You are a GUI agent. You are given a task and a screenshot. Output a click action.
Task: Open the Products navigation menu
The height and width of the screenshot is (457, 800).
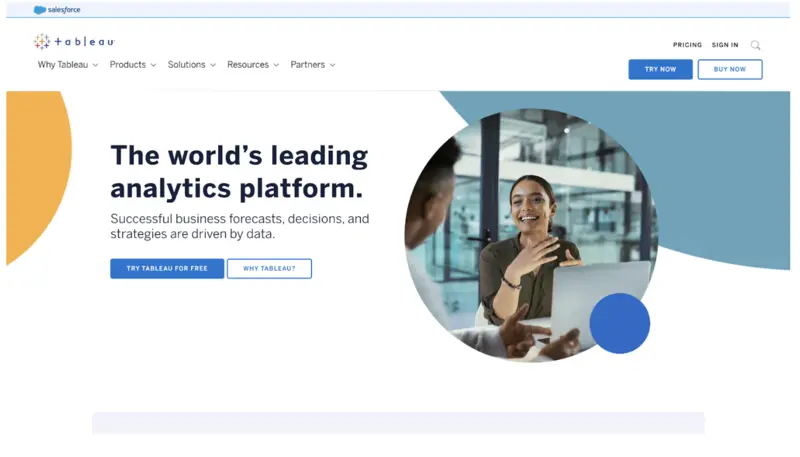pos(128,65)
